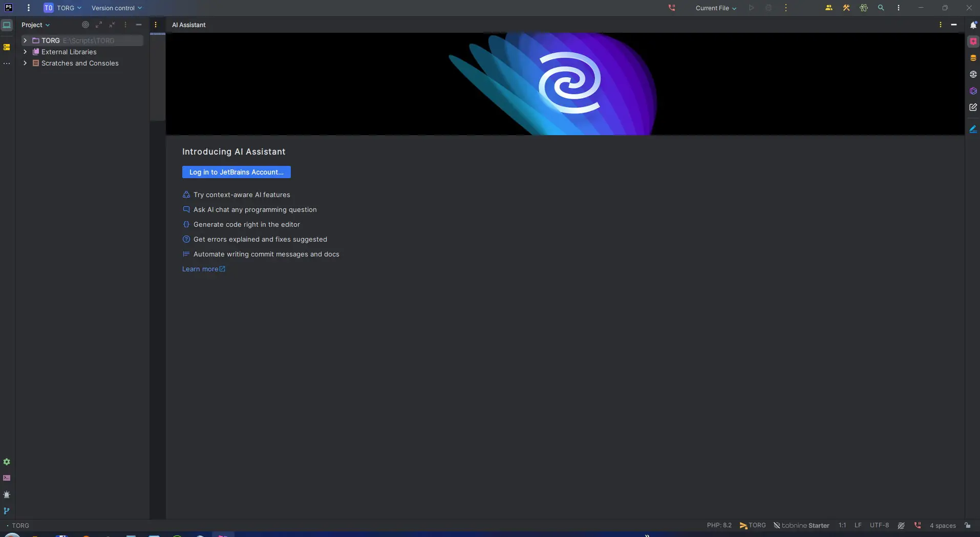Open AI Assistant panel options menu
Viewport: 980px width, 537px height.
pos(940,25)
